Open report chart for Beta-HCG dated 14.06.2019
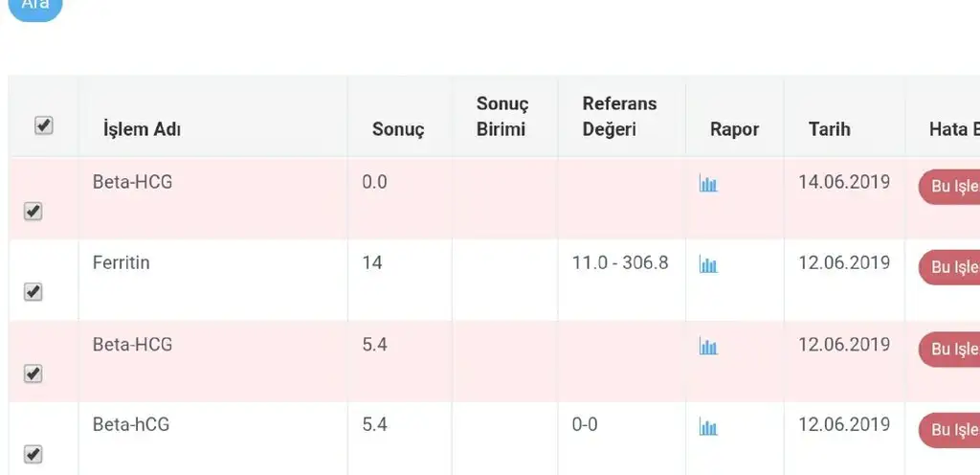The image size is (980, 475). pos(708,184)
